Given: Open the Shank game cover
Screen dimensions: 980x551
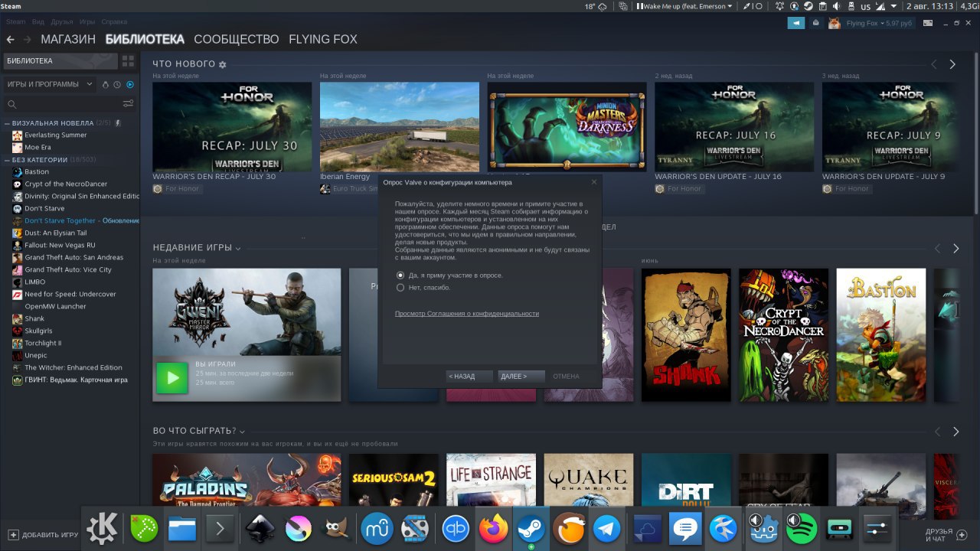Looking at the screenshot, I should 686,334.
